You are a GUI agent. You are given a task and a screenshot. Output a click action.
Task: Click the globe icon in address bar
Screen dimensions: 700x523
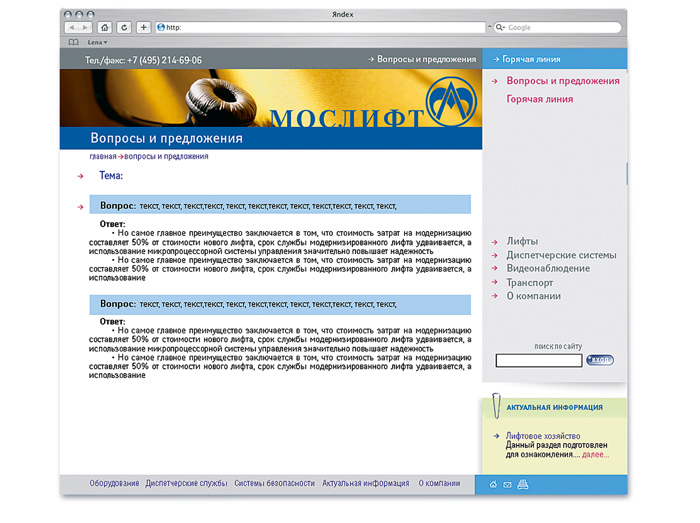161,28
